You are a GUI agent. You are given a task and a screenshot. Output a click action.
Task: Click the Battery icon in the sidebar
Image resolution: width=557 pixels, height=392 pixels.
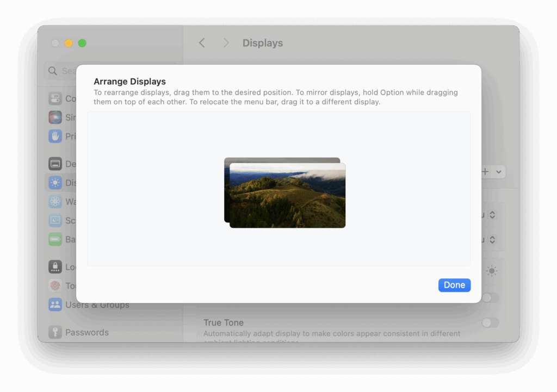55,239
